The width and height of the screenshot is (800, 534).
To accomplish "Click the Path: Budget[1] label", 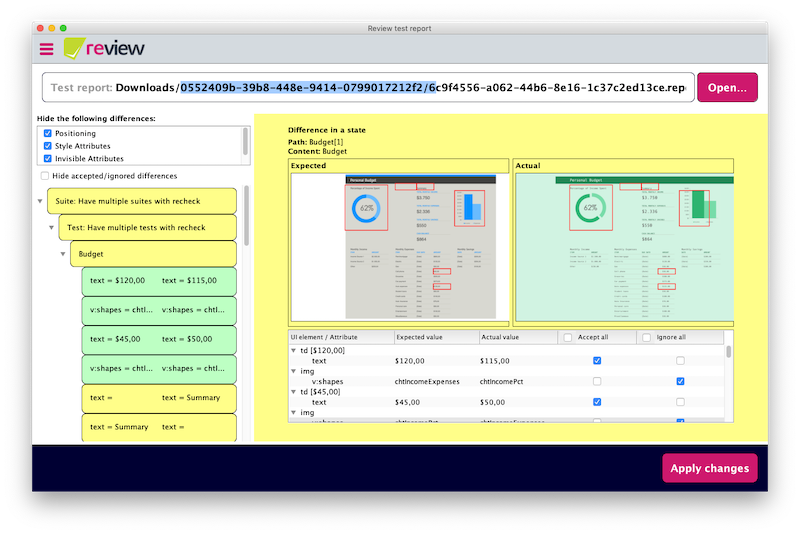I will (x=315, y=142).
